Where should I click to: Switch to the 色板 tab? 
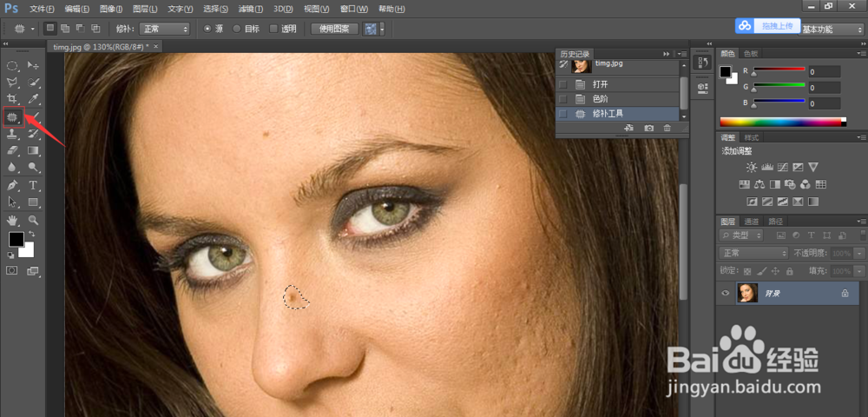coord(751,54)
